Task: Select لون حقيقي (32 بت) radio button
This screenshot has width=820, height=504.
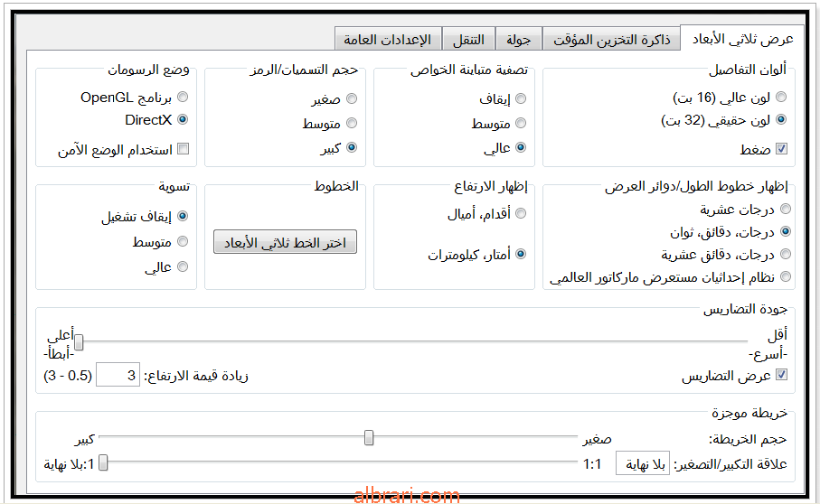Action: point(781,119)
